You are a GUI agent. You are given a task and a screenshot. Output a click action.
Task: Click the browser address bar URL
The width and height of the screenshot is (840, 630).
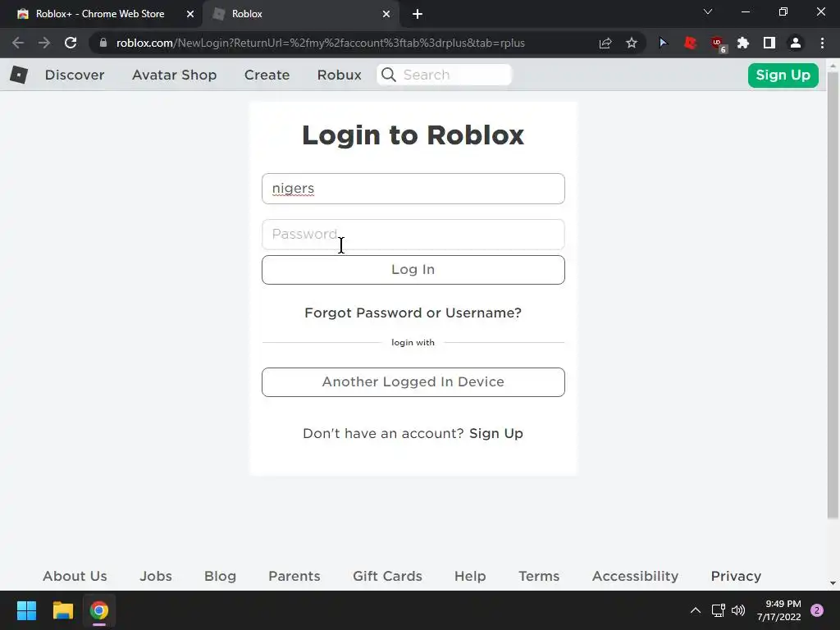321,43
